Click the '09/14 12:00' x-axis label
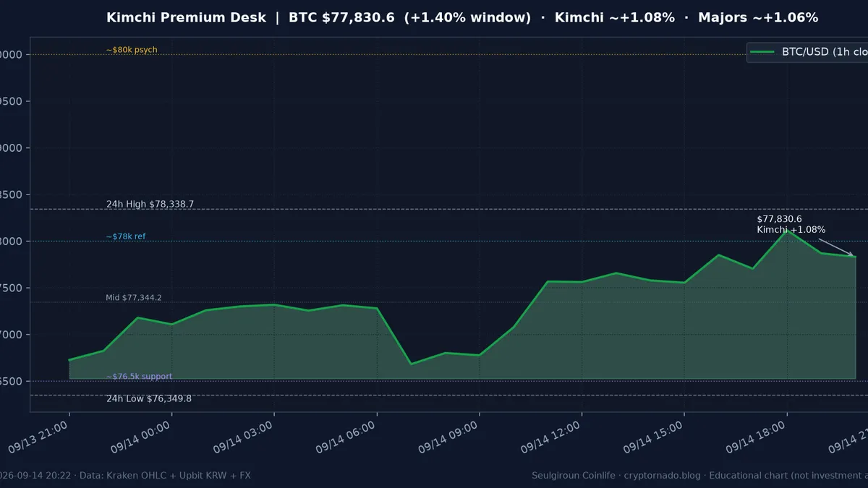868x488 pixels. [x=552, y=438]
